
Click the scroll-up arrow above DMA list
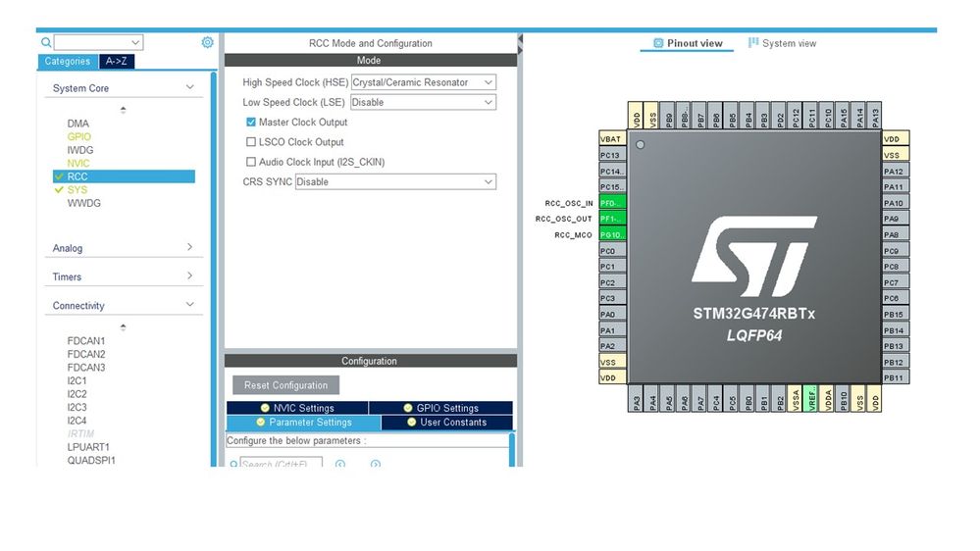click(124, 110)
